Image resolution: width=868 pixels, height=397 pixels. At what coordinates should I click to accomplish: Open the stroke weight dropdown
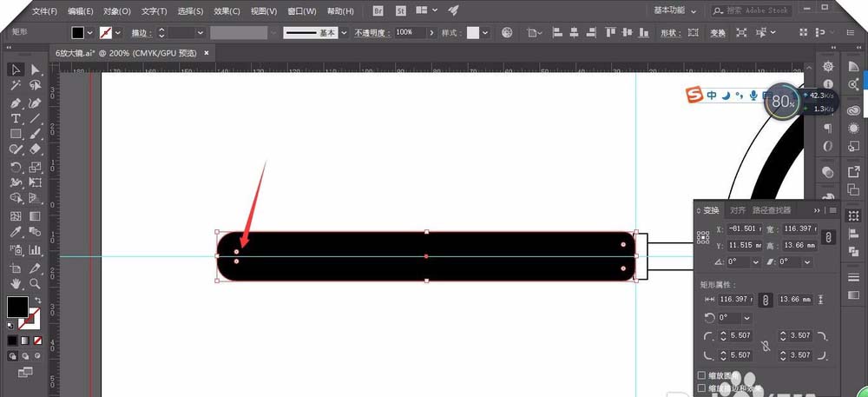200,33
